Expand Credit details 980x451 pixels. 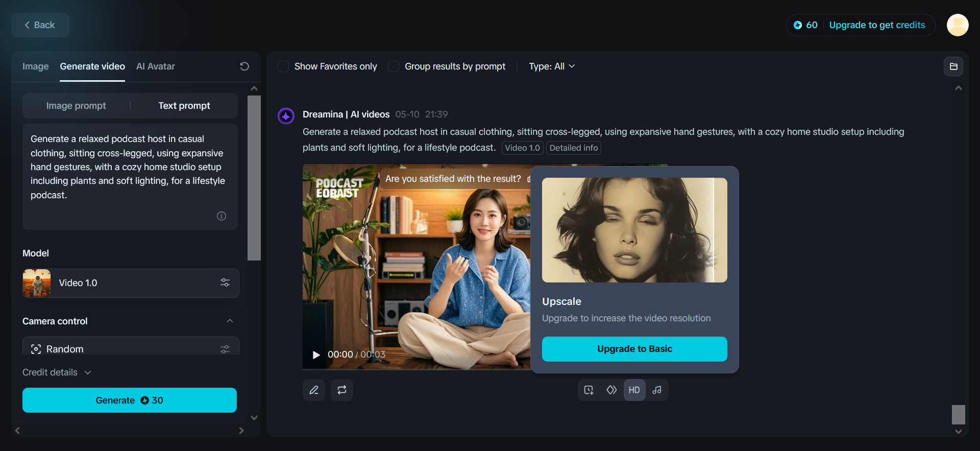[57, 372]
